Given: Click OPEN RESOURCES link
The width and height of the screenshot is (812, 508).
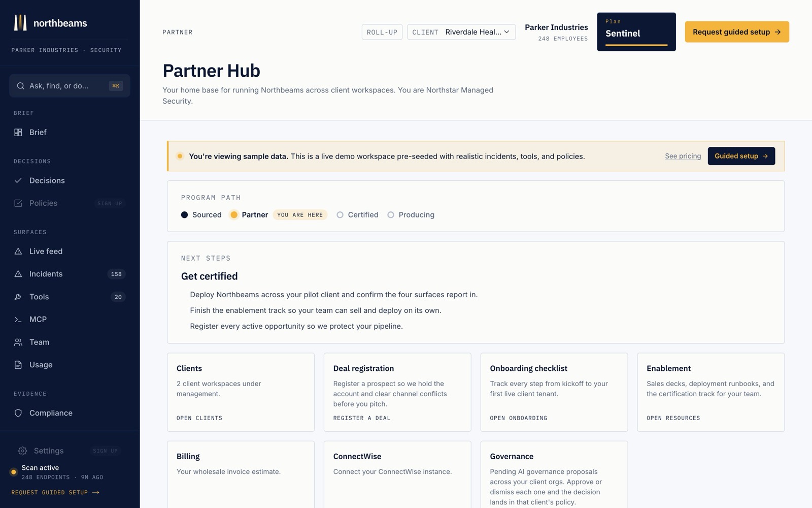Looking at the screenshot, I should click(673, 418).
